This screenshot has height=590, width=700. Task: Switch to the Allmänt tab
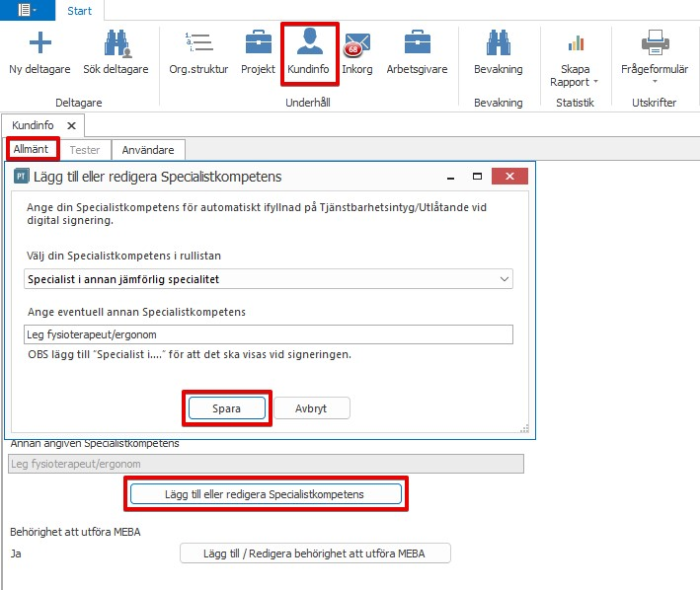(31, 149)
